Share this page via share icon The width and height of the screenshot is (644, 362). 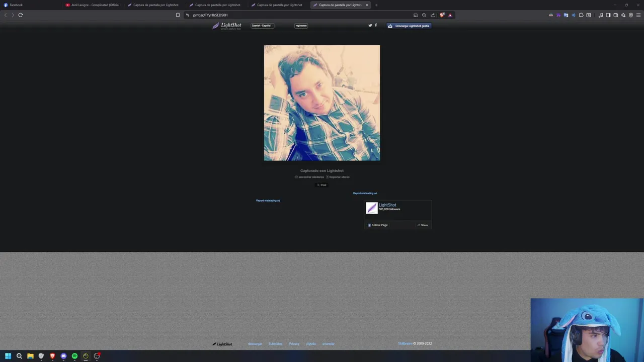click(x=432, y=15)
